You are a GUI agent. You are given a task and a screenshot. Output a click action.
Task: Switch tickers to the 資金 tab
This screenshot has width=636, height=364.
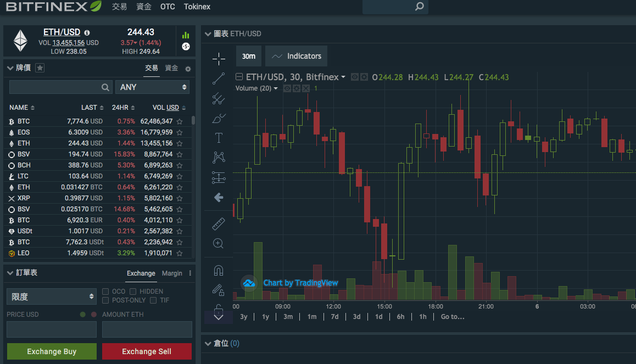click(171, 68)
